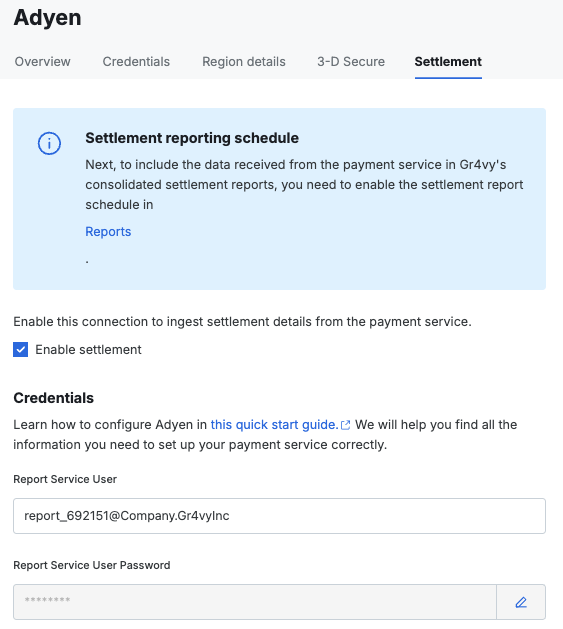Viewport: 563px width, 629px height.
Task: Click the ingest settlement details description text
Action: click(x=242, y=322)
